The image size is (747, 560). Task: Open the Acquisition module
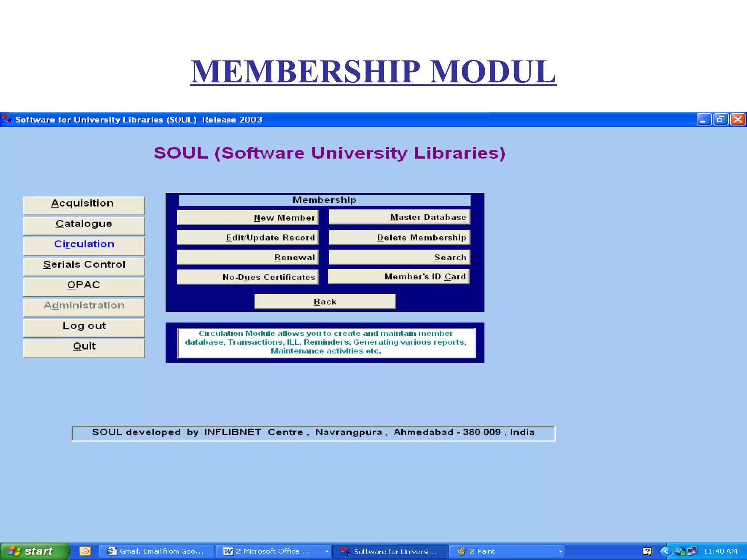point(84,205)
